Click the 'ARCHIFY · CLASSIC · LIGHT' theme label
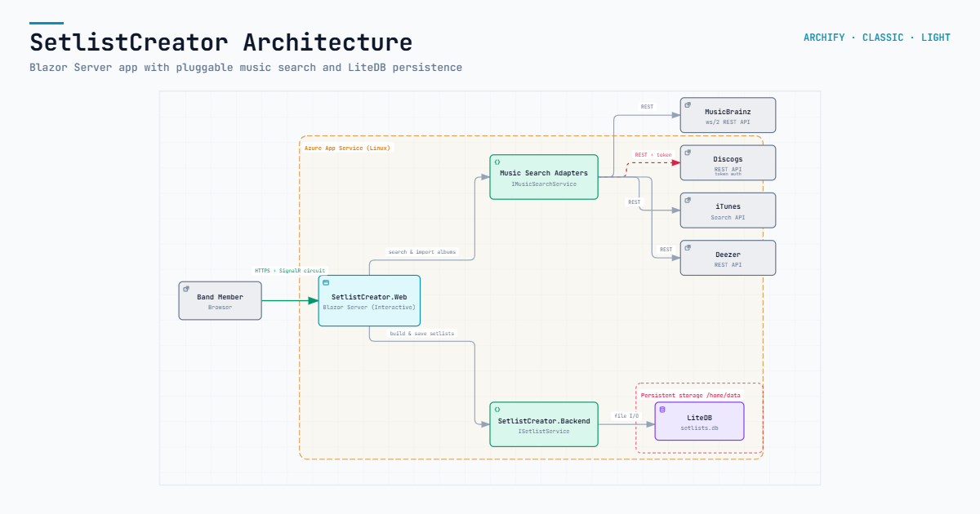Image resolution: width=980 pixels, height=514 pixels. pyautogui.click(x=877, y=38)
